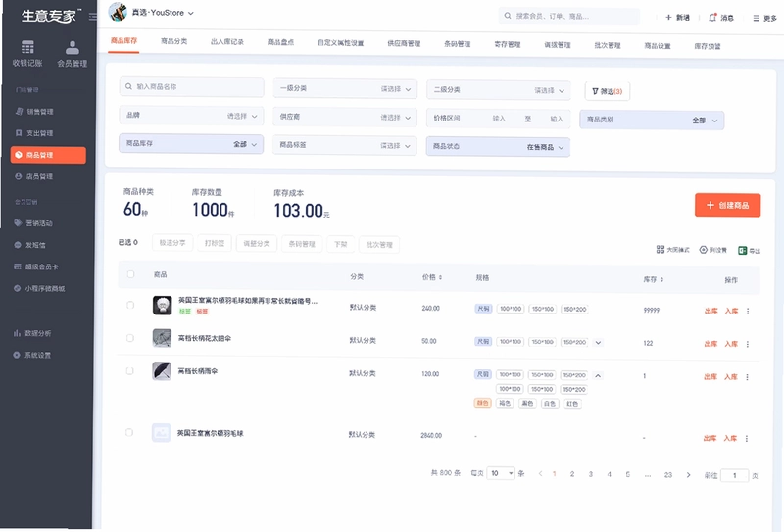Click the YouStore store avatar
This screenshot has width=784, height=532.
118,12
